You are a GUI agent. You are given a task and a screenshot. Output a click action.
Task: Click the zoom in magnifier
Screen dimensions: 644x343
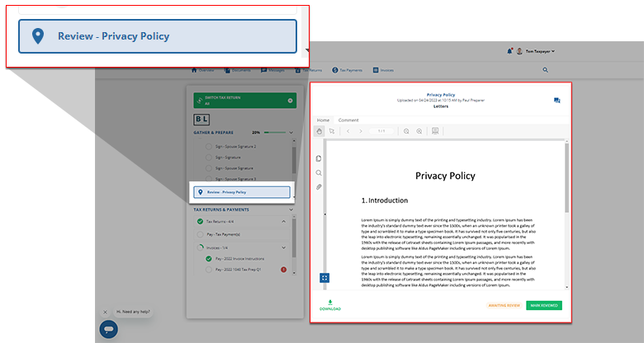(x=419, y=131)
